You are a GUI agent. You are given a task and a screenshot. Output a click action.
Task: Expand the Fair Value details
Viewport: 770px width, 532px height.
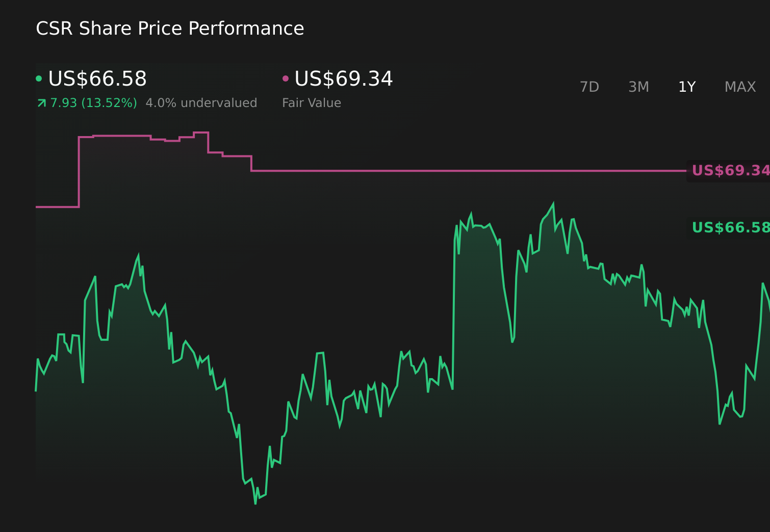[312, 102]
